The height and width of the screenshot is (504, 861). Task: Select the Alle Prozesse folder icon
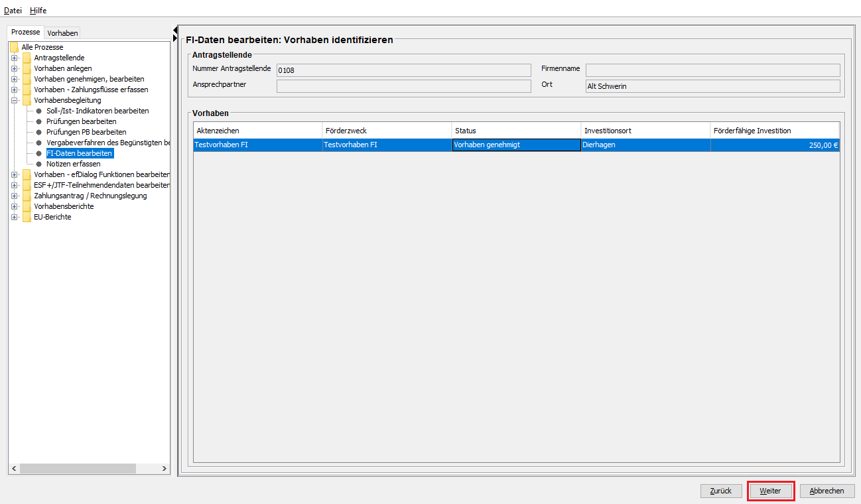point(14,47)
